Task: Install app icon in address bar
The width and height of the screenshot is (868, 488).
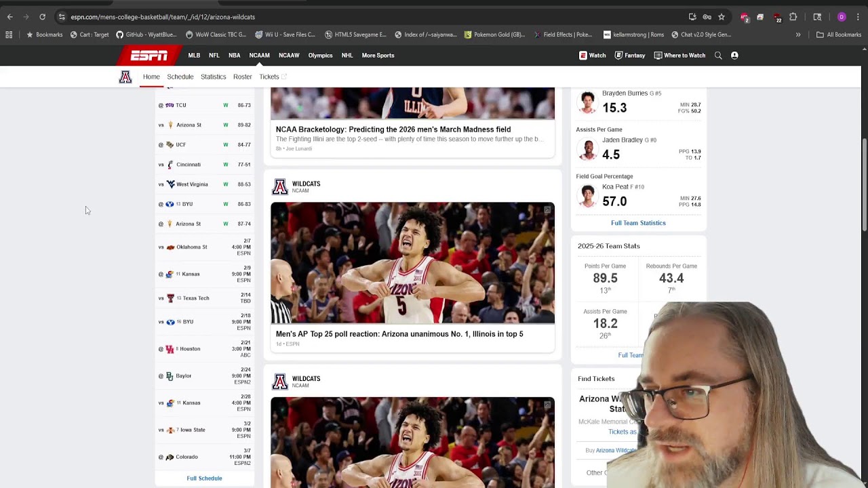Action: coord(692,17)
